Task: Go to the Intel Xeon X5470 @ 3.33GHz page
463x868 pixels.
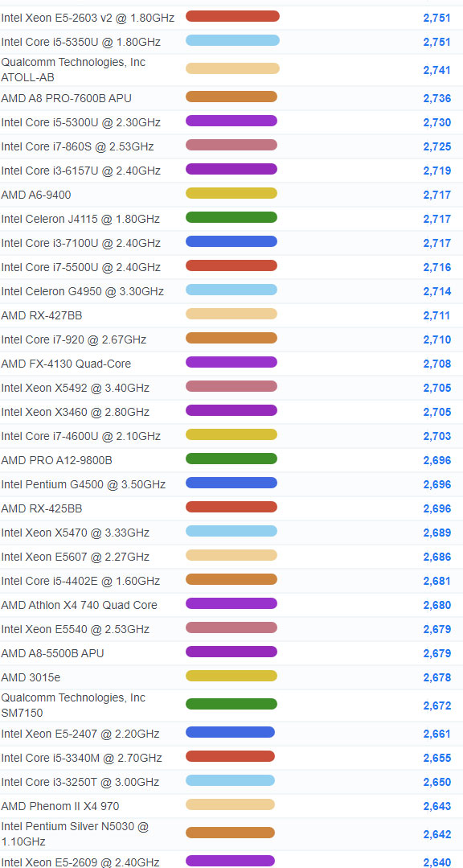Action: [76, 533]
